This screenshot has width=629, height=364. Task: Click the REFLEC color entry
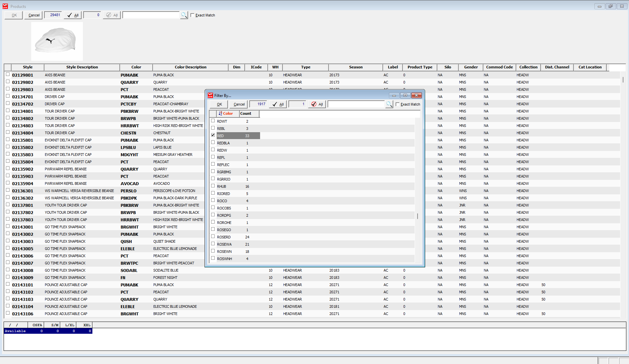(x=223, y=165)
